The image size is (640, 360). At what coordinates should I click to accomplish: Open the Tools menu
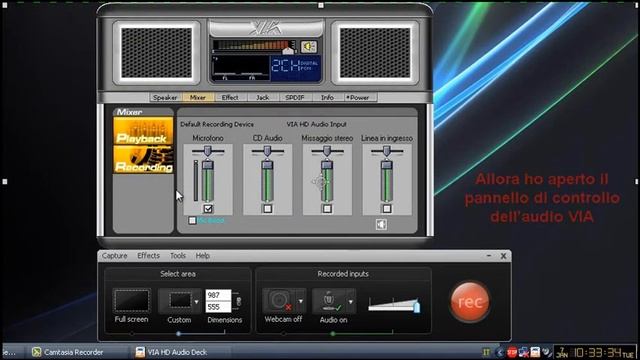[178, 256]
